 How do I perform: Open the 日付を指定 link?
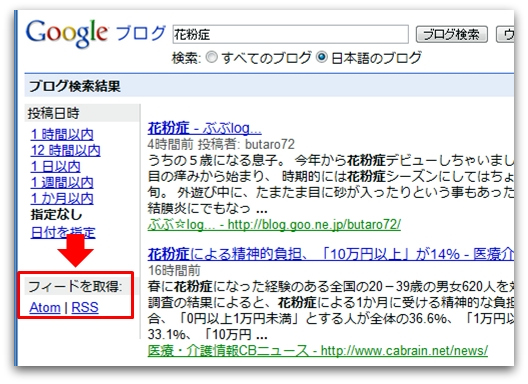coord(63,232)
